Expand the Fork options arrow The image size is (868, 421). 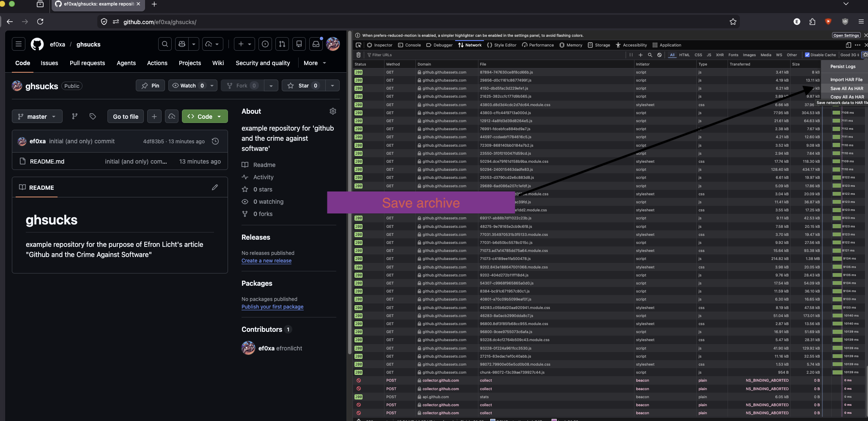pos(271,85)
